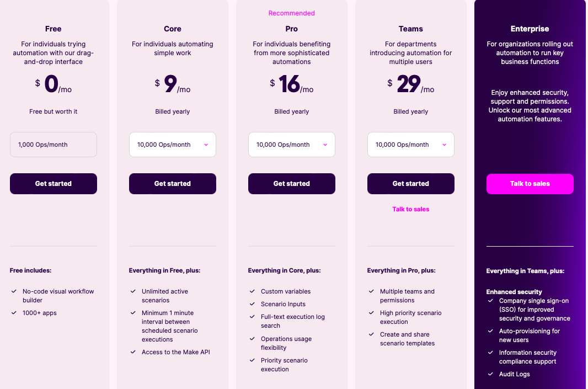The image size is (588, 389).
Task: Click the Free plan 1,000 Ops/month field
Action: [54, 145]
